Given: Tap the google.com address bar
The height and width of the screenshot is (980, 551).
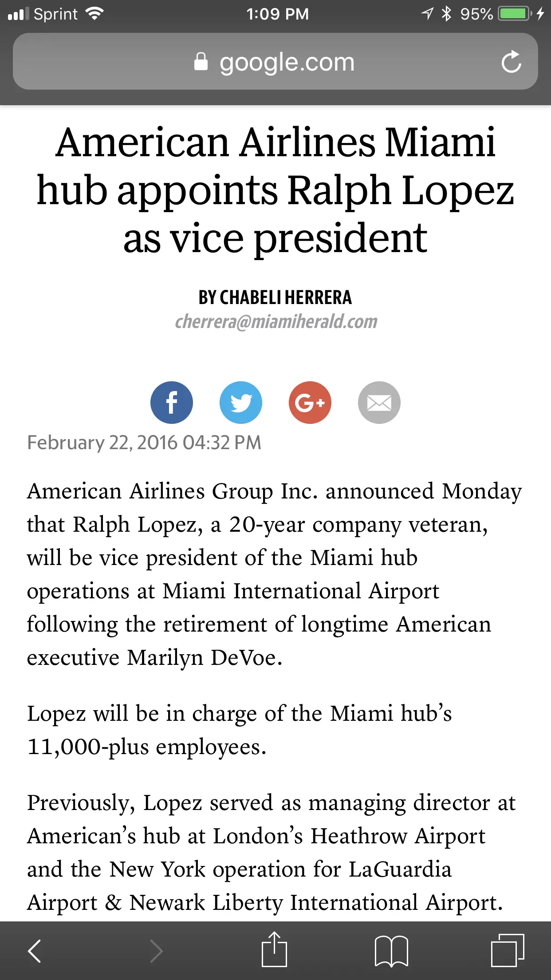Looking at the screenshot, I should pyautogui.click(x=287, y=62).
